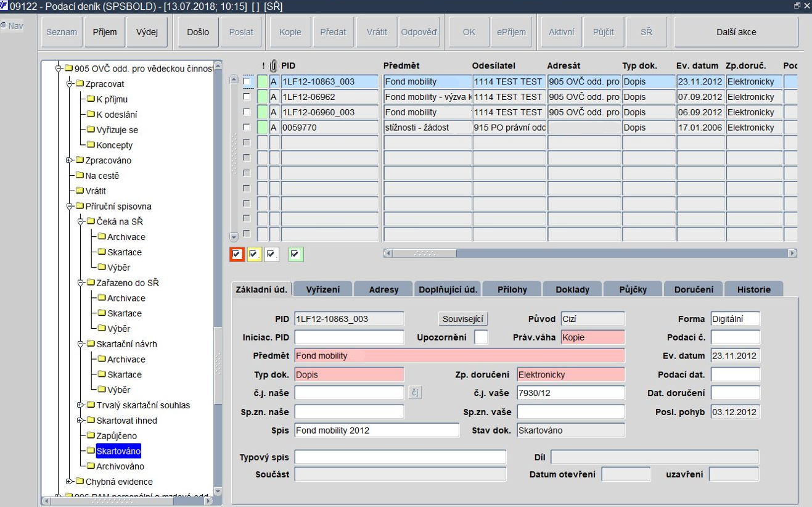This screenshot has height=507, width=812.
Task: Click the Koncepty folder icon
Action: coord(91,146)
